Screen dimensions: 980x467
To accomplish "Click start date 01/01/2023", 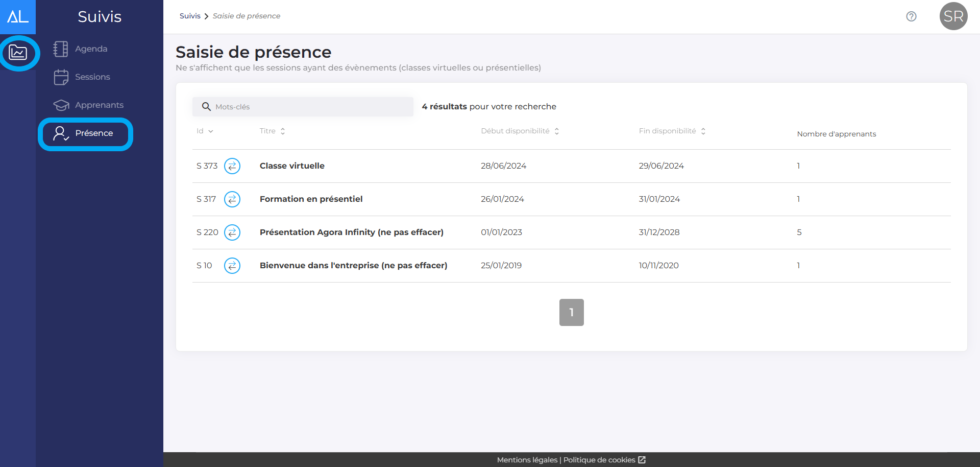I will tap(501, 232).
